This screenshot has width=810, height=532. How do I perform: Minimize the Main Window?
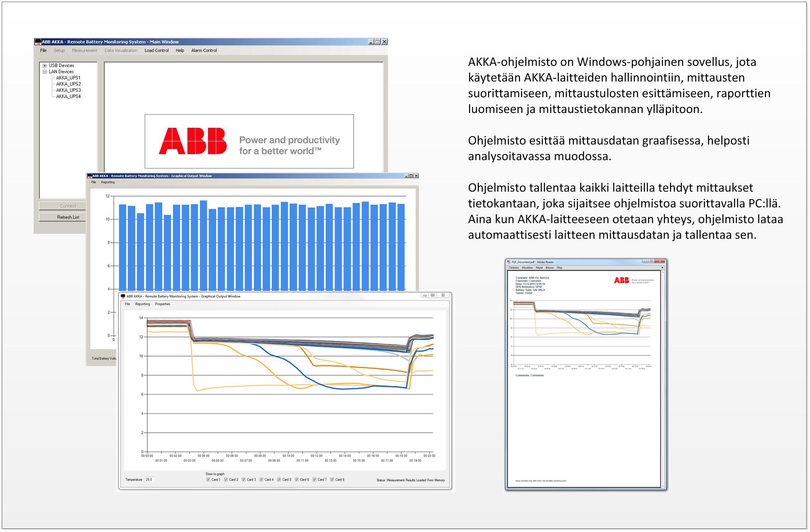tap(371, 42)
